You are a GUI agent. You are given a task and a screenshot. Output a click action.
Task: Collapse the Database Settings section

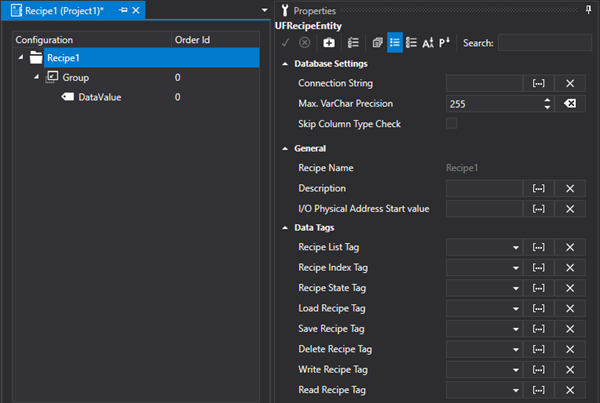coord(285,64)
